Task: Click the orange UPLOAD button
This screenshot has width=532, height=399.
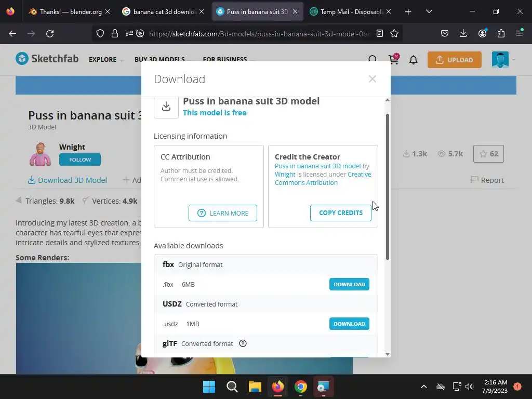Action: [454, 60]
